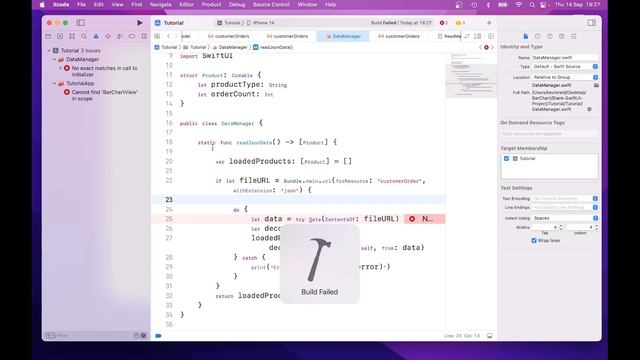Screen dimensions: 640x360
Task: Go back in editor history
Action: point(168,36)
